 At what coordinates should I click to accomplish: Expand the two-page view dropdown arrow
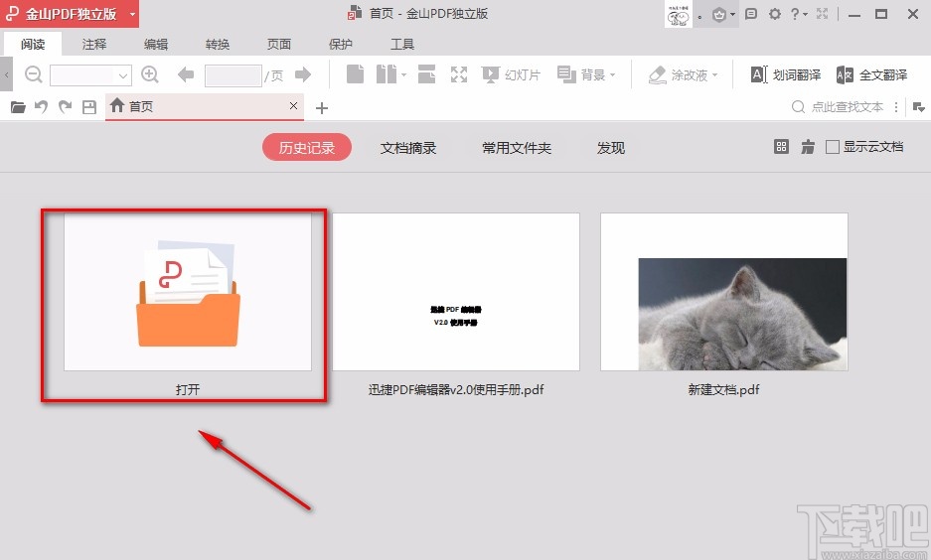click(403, 74)
